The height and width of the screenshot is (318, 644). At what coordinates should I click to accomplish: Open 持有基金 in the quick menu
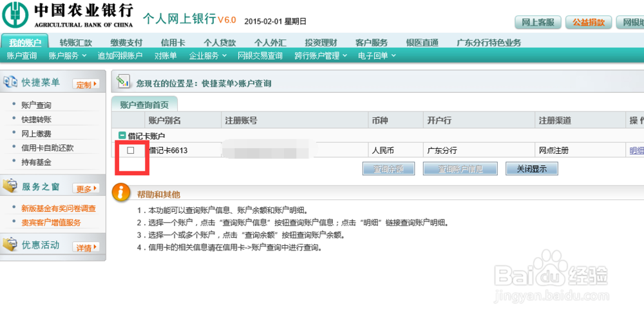[x=36, y=162]
